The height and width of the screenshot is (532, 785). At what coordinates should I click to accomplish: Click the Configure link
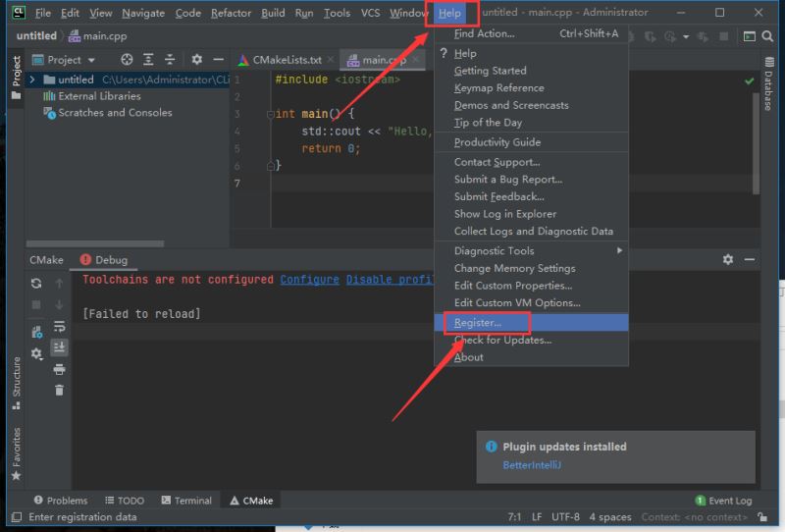point(309,280)
